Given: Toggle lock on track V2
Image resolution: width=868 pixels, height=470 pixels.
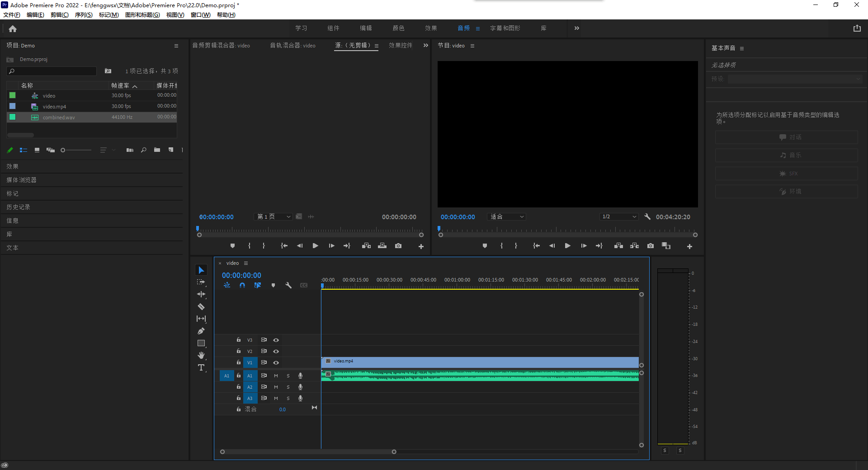Looking at the screenshot, I should tap(239, 351).
